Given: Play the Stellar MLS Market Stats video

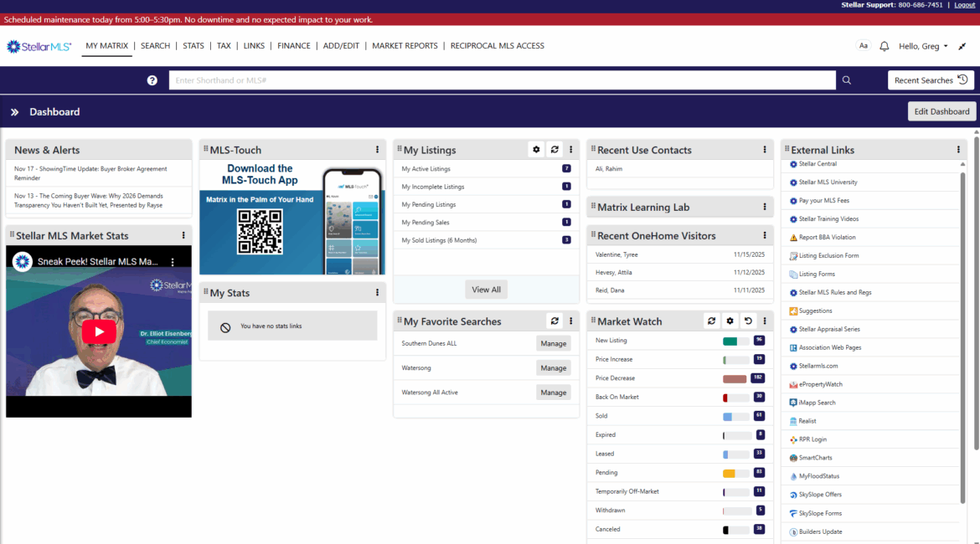Looking at the screenshot, I should click(99, 331).
